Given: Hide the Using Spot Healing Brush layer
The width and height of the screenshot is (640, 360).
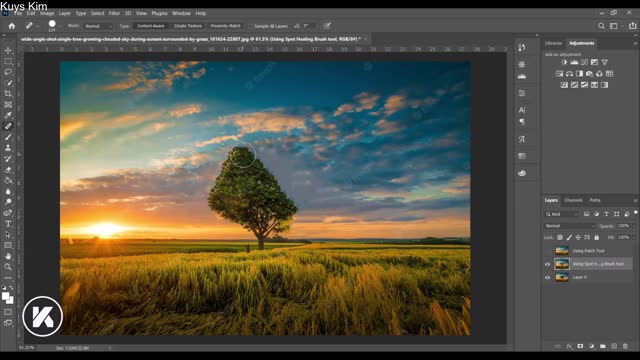Looking at the screenshot, I should [547, 264].
